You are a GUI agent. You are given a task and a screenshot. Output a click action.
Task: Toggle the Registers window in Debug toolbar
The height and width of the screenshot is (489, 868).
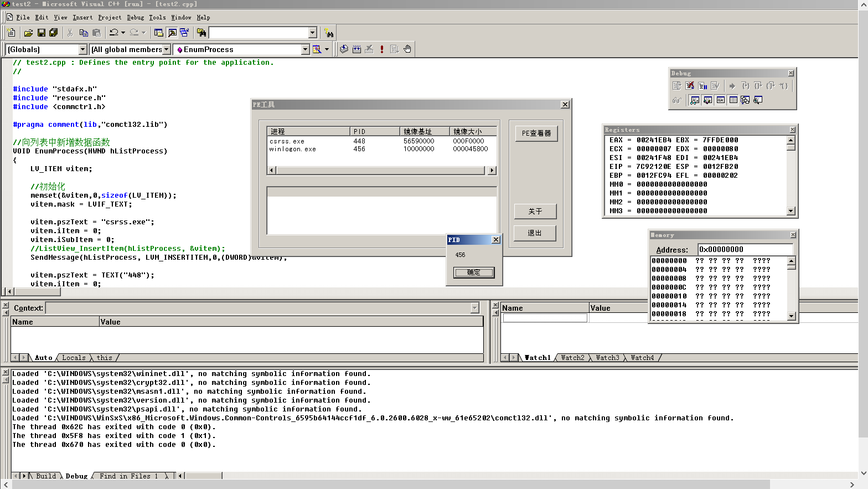point(720,100)
